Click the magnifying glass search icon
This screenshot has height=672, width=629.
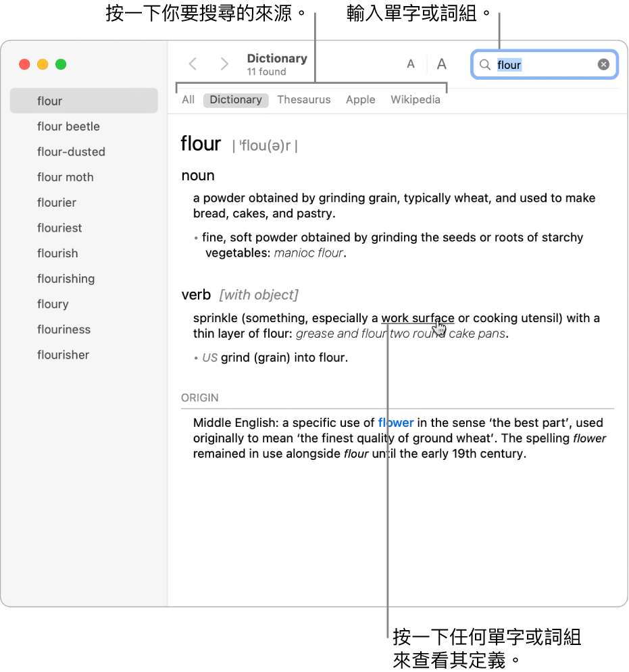click(484, 65)
